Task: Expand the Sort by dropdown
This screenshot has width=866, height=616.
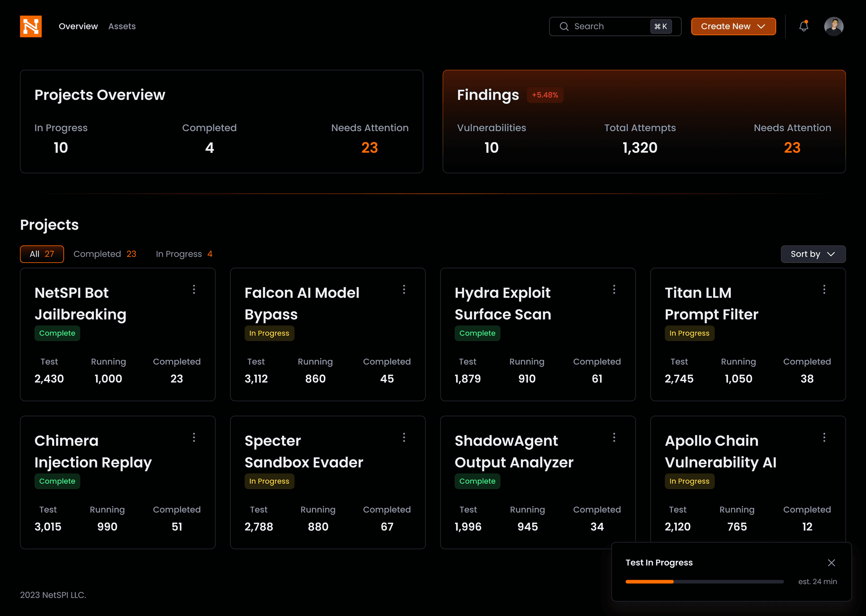Action: point(813,254)
